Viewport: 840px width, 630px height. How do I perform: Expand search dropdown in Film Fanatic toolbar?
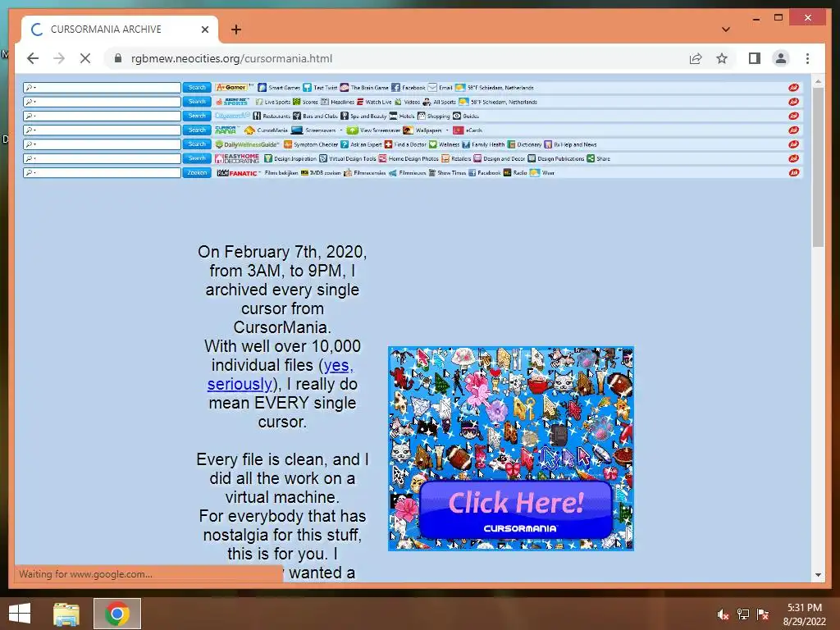(30, 172)
